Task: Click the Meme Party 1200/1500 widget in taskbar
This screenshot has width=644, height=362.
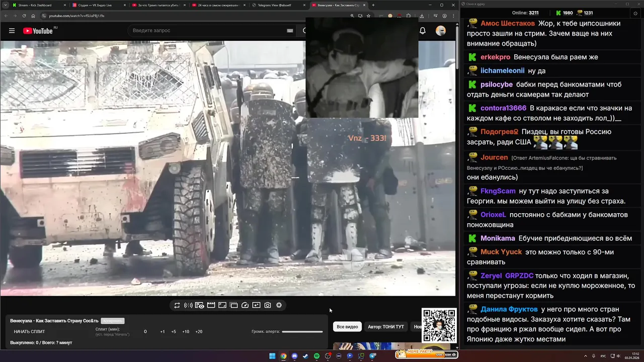Action: pyautogui.click(x=426, y=354)
